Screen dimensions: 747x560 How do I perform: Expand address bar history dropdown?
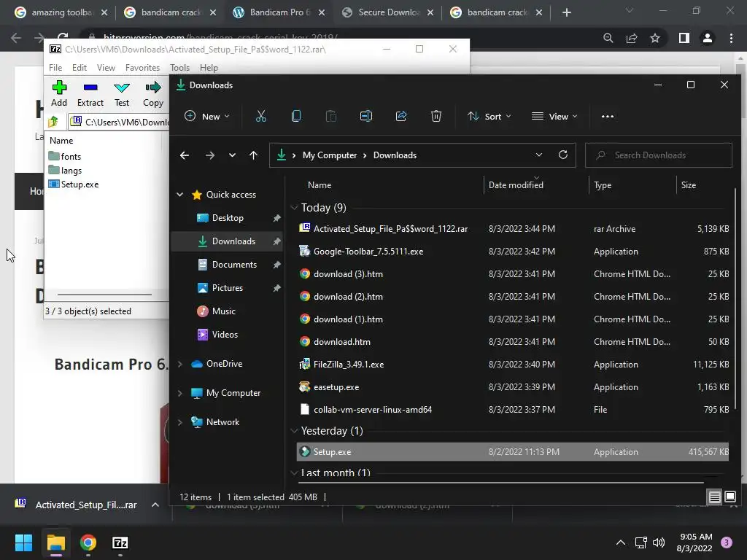pyautogui.click(x=539, y=155)
